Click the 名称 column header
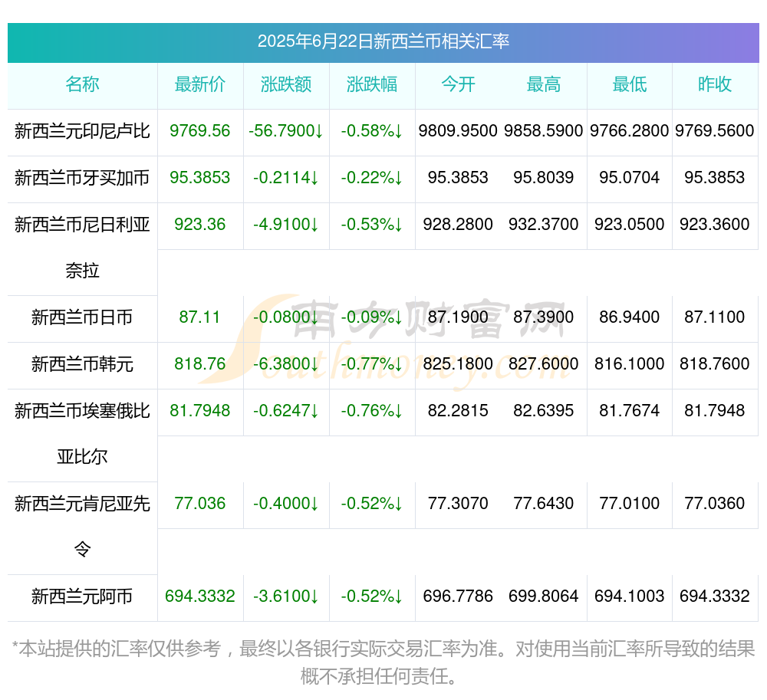The height and width of the screenshot is (700, 767). pyautogui.click(x=82, y=84)
